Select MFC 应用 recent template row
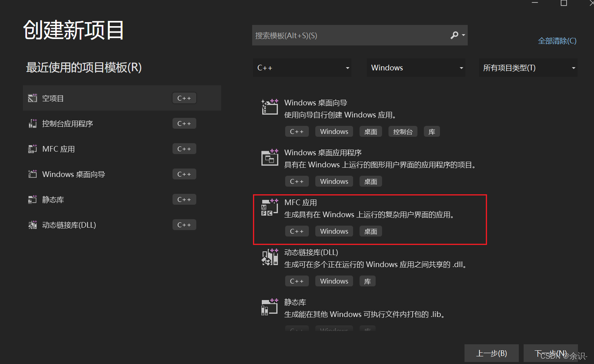Screen dimensions: 594x364 pos(122,149)
